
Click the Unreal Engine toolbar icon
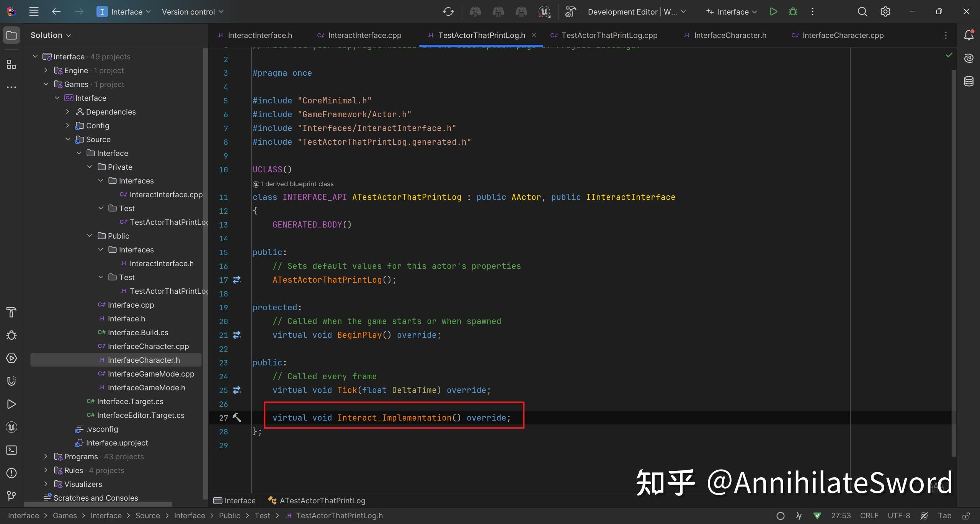point(544,11)
